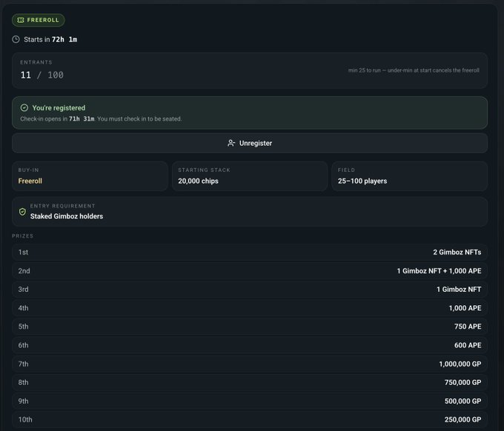Click the 4th place '1,000 APE' prize
Screen dimensions: 504x431
[x=465, y=308]
